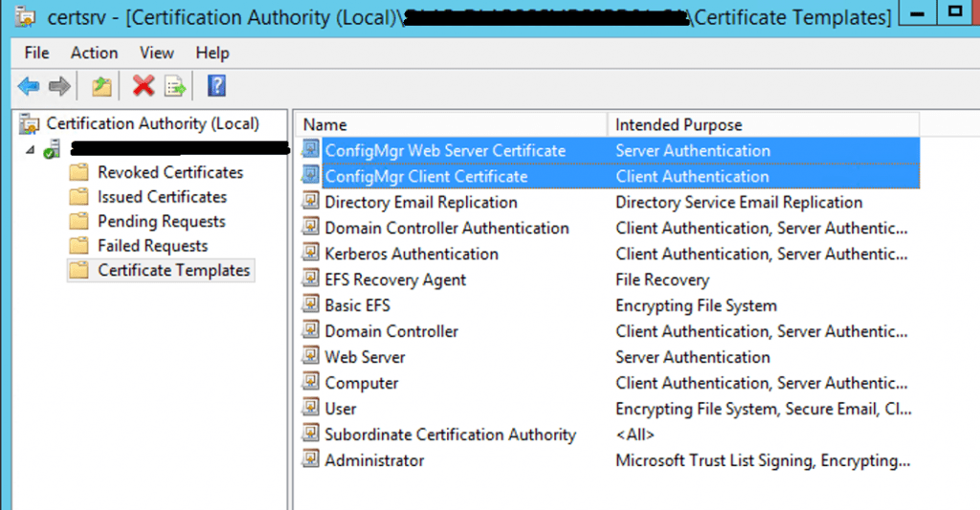Screen dimensions: 980x510
Task: Click the Directory Service Email Replication cell
Action: [739, 203]
